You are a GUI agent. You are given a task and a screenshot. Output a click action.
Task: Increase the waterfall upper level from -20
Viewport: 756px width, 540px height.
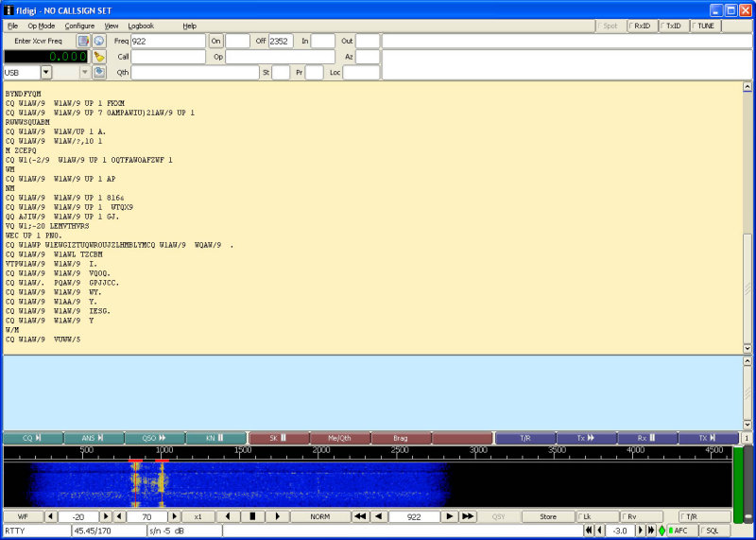click(x=106, y=517)
